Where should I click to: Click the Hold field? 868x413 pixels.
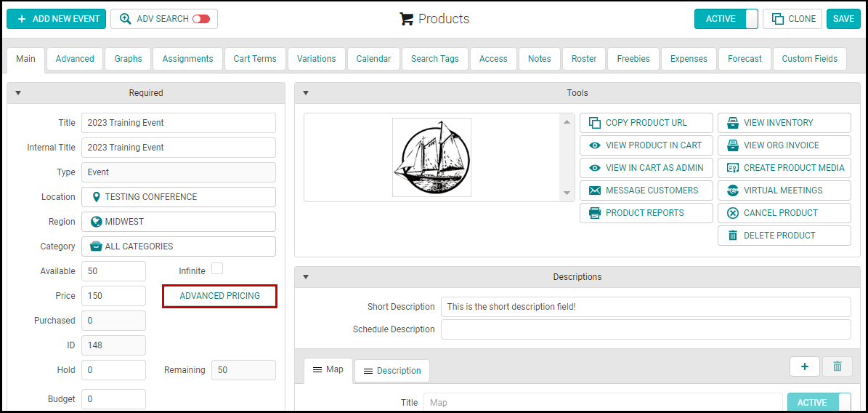coord(113,370)
